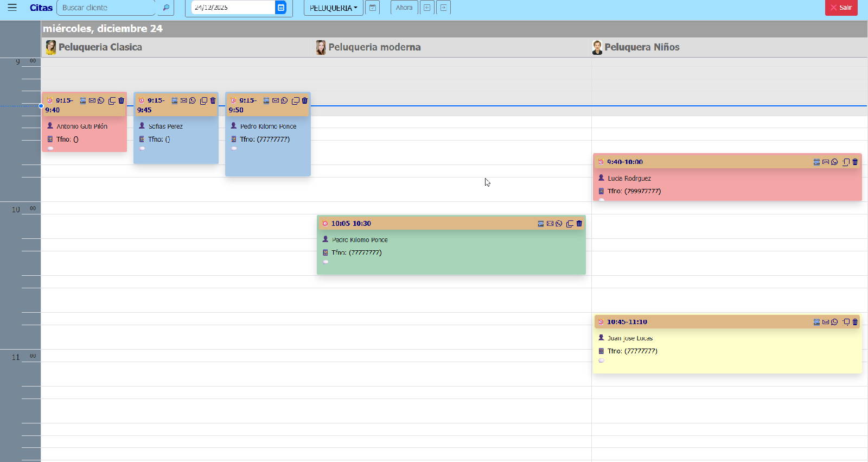Open the calendar view button beside PELUQUERIA
Screen dimensions: 868x462
(372, 8)
